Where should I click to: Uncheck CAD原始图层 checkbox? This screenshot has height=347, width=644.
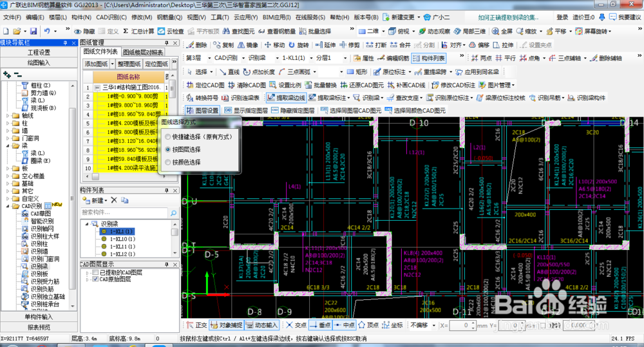(95, 279)
